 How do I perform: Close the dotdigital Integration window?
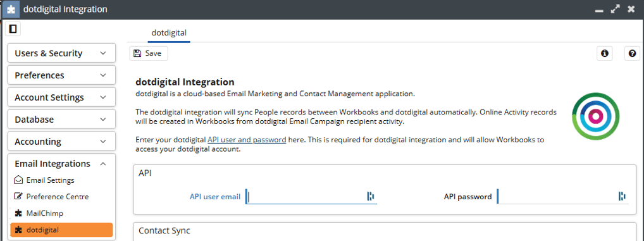pos(631,9)
